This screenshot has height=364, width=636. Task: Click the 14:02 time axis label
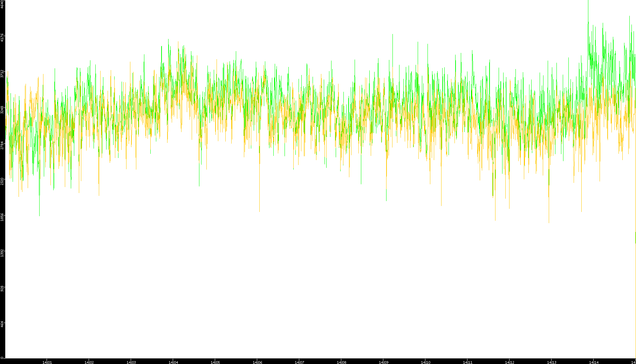coord(89,362)
